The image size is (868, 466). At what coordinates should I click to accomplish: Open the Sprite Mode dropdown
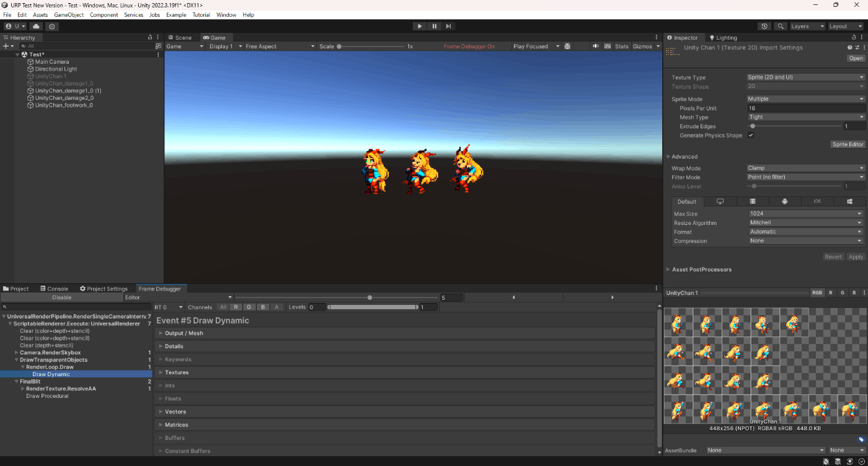pyautogui.click(x=805, y=99)
